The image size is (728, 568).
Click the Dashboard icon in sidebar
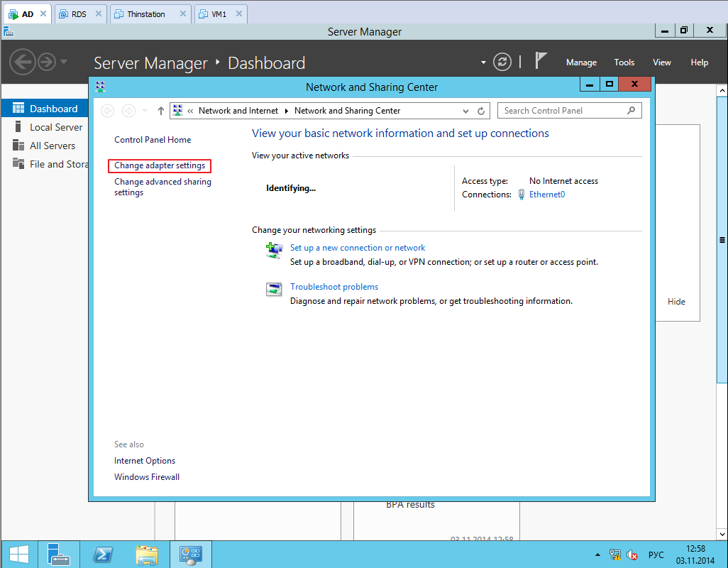click(18, 108)
